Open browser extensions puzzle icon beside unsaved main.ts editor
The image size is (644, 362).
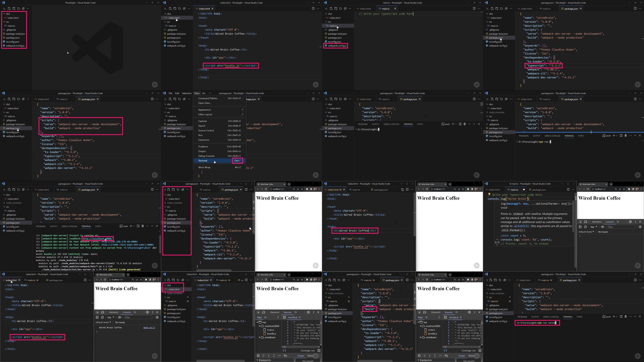point(629,189)
